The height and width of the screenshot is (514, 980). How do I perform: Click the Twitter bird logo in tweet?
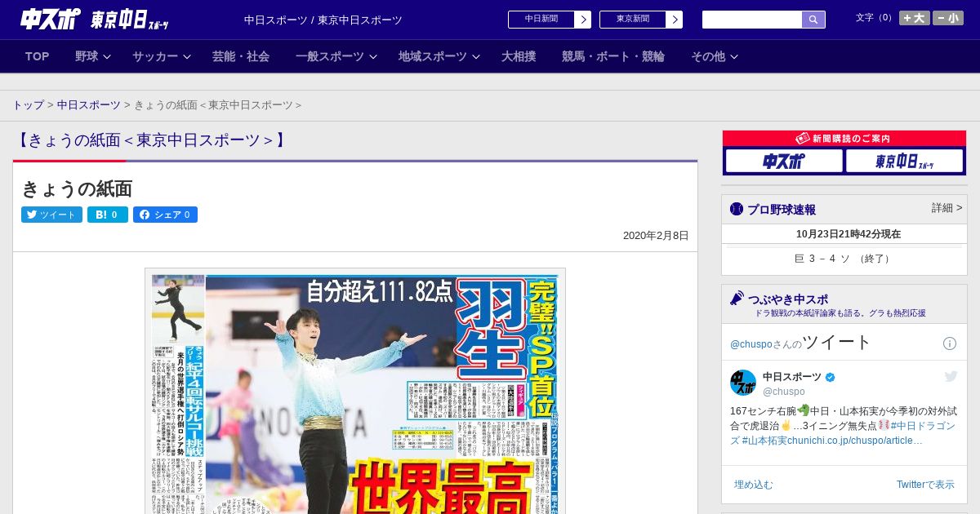click(951, 376)
